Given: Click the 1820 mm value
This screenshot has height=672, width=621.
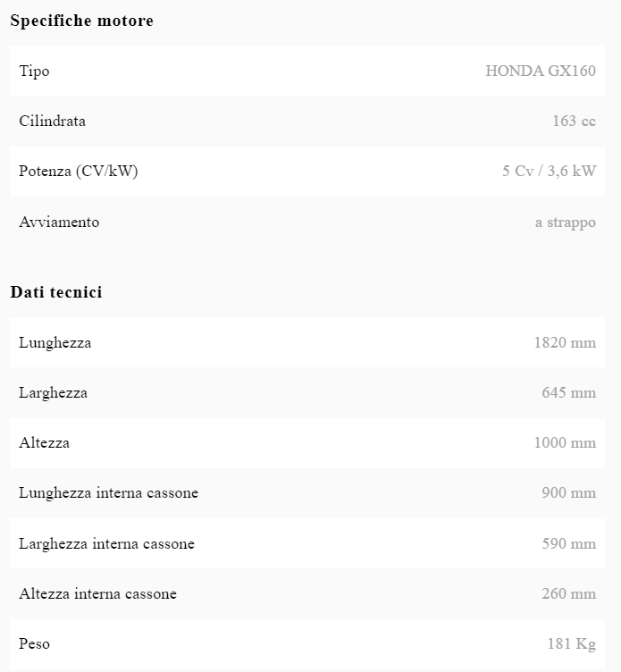Looking at the screenshot, I should coord(565,342).
